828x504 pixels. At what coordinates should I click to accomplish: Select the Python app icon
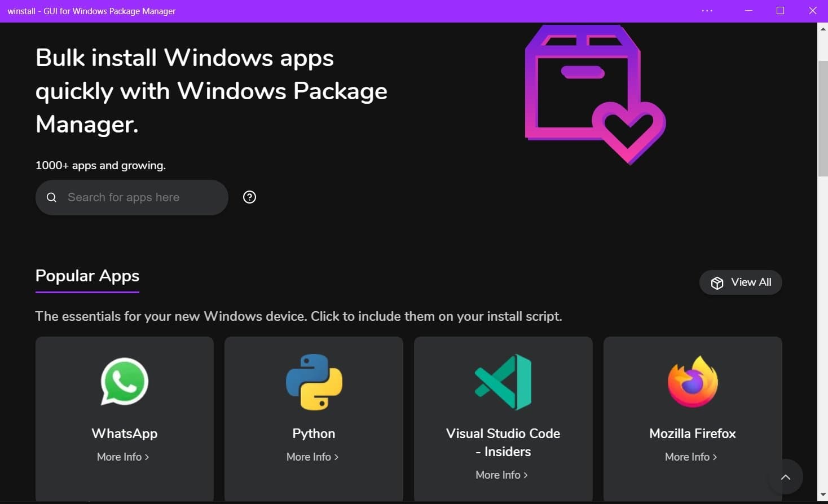point(314,382)
